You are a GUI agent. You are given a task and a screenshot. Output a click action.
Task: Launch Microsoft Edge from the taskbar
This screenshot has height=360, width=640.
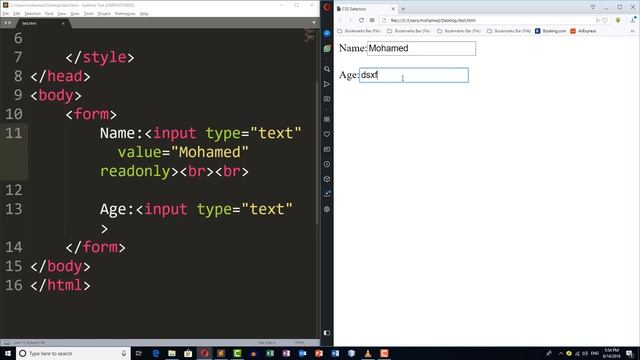156,353
